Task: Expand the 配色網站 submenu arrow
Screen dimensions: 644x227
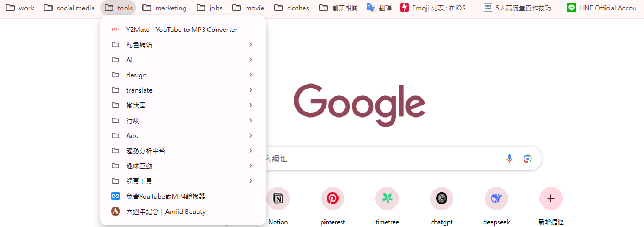Action: click(x=251, y=44)
